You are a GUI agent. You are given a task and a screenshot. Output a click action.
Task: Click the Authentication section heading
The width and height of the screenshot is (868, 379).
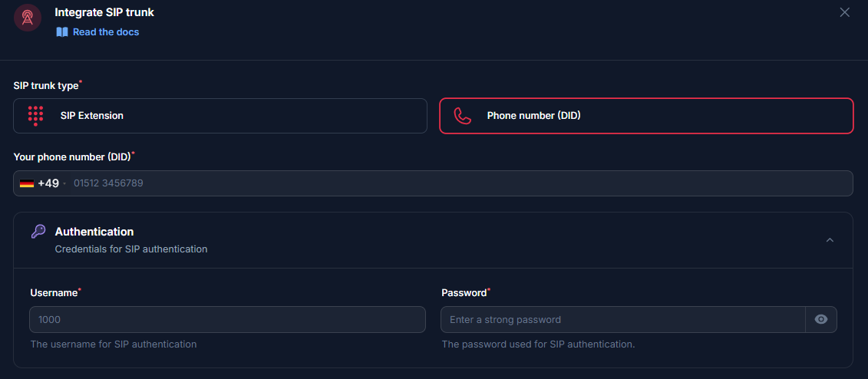pyautogui.click(x=94, y=232)
